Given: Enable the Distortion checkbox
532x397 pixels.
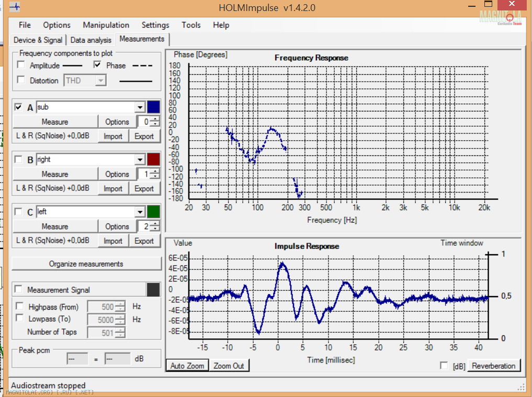Looking at the screenshot, I should pyautogui.click(x=21, y=80).
